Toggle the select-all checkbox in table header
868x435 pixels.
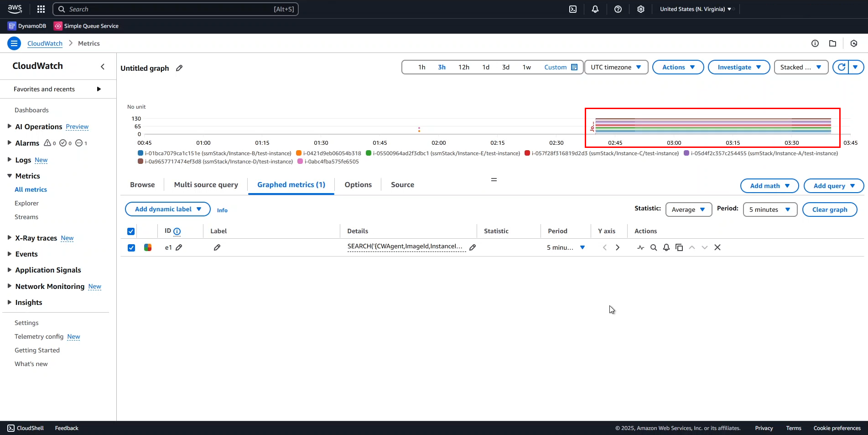(x=131, y=231)
